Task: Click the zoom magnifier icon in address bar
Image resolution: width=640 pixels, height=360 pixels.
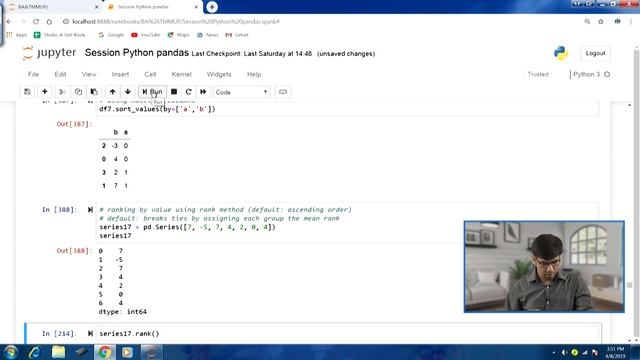Action: 587,22
